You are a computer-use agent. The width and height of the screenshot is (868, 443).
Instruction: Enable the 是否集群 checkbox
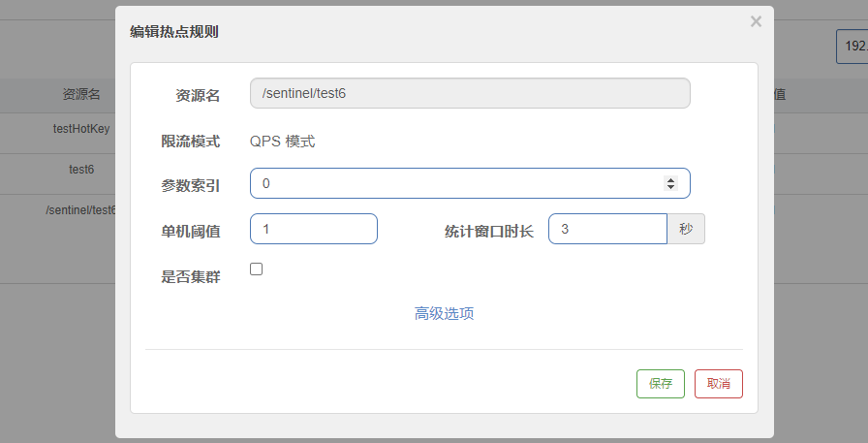[x=257, y=269]
